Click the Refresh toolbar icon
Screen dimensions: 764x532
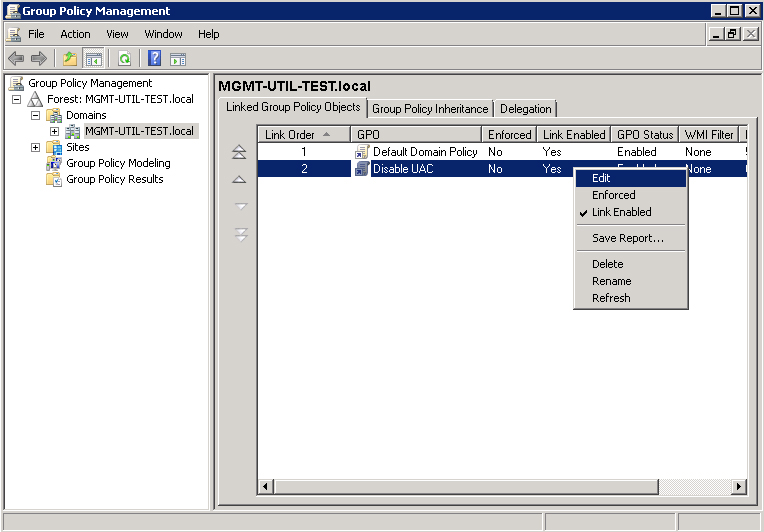click(125, 59)
